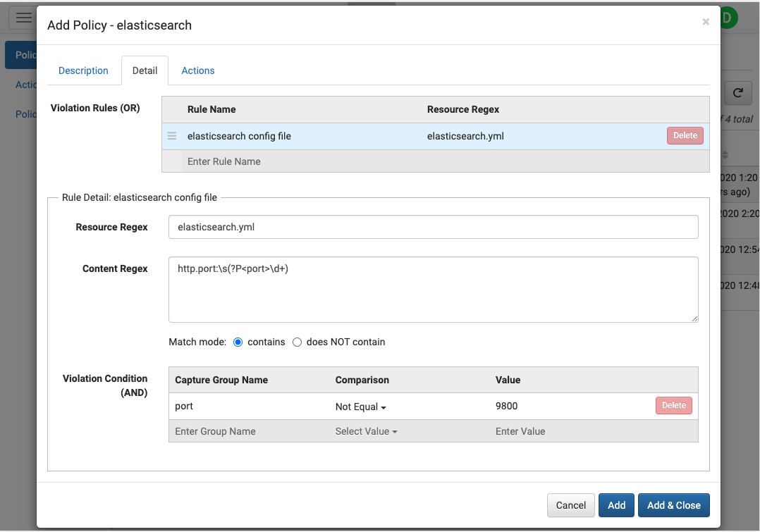Delete the elasticsearch config file rule
This screenshot has height=532, width=760.
pyautogui.click(x=685, y=136)
